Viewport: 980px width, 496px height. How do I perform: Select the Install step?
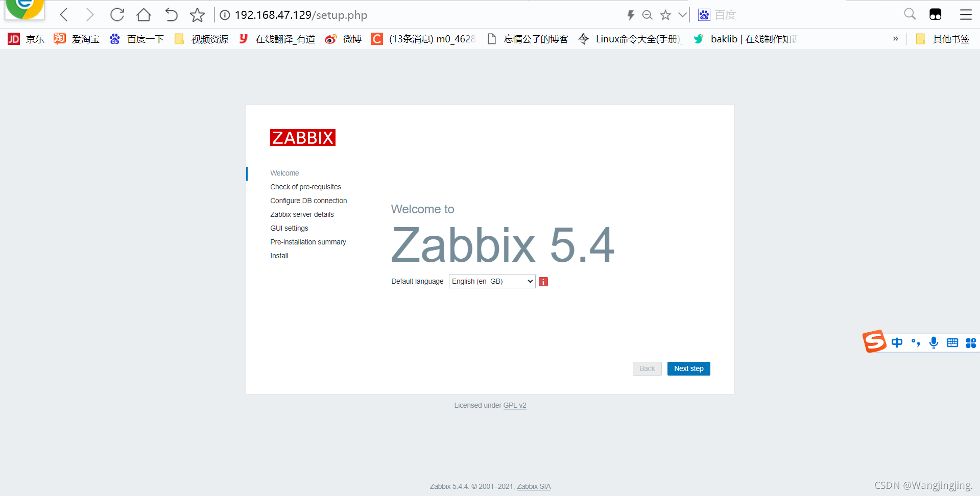(279, 256)
